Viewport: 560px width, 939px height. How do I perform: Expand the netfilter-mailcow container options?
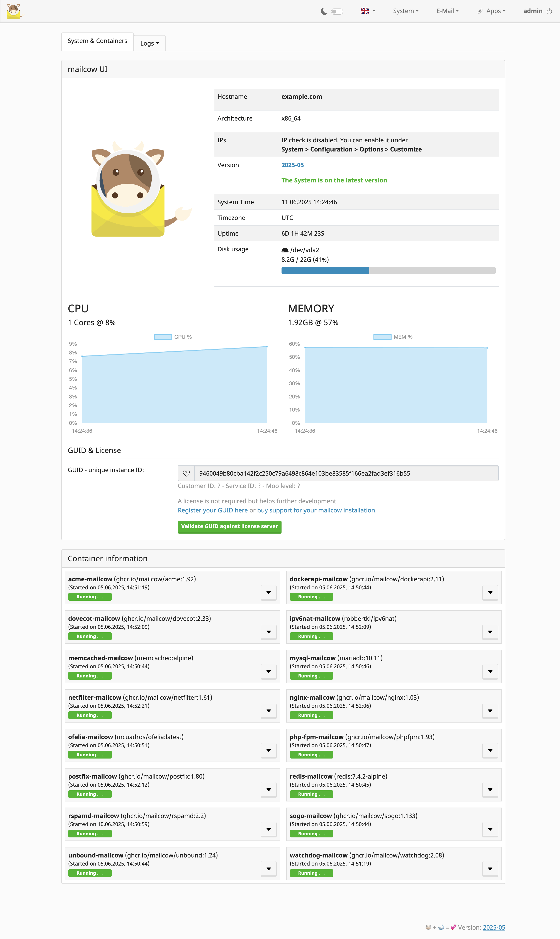point(269,711)
